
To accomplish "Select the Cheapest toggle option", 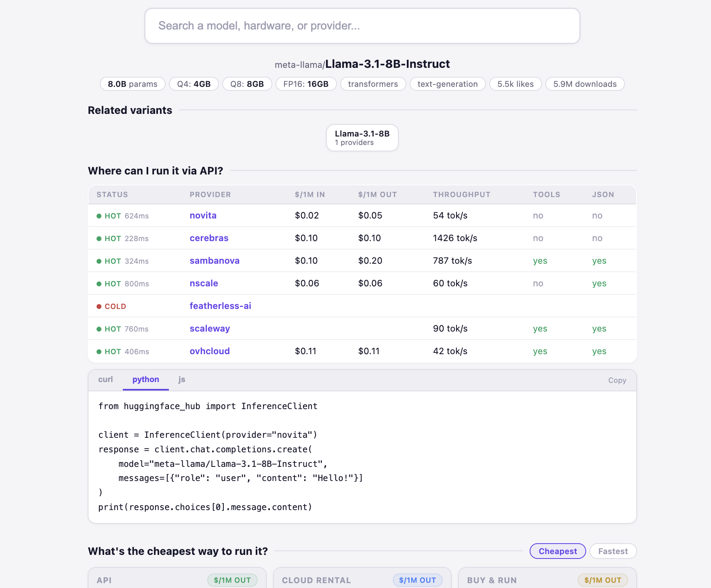I will point(557,551).
